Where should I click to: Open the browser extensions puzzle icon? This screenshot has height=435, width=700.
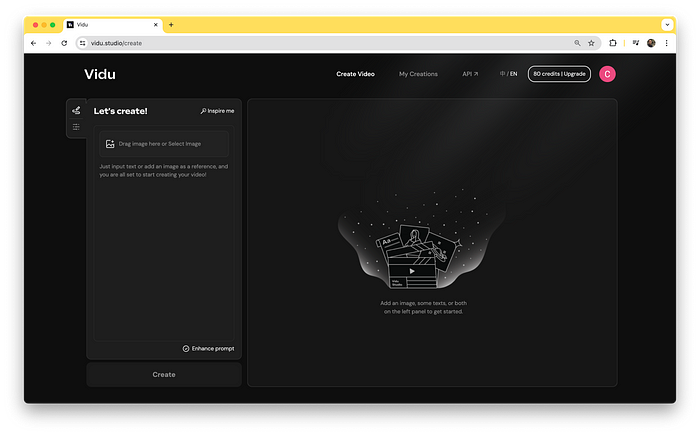point(613,43)
